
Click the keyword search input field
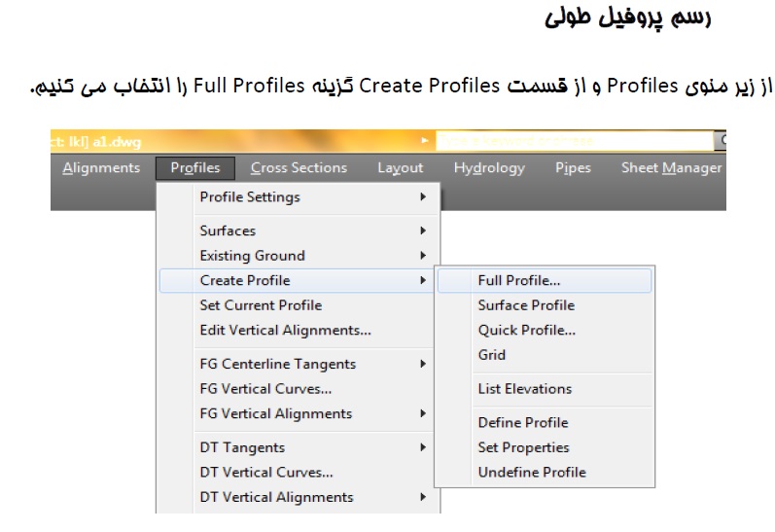[x=575, y=140]
